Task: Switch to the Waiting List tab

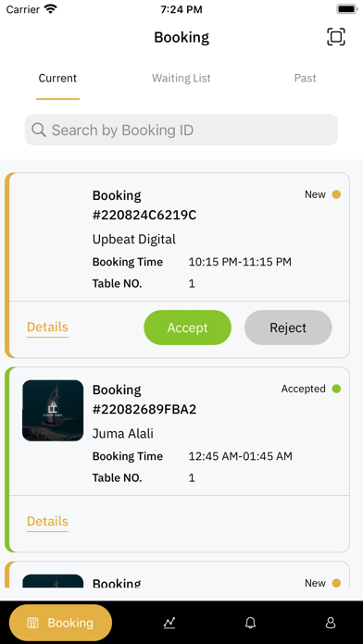Action: coord(181,78)
